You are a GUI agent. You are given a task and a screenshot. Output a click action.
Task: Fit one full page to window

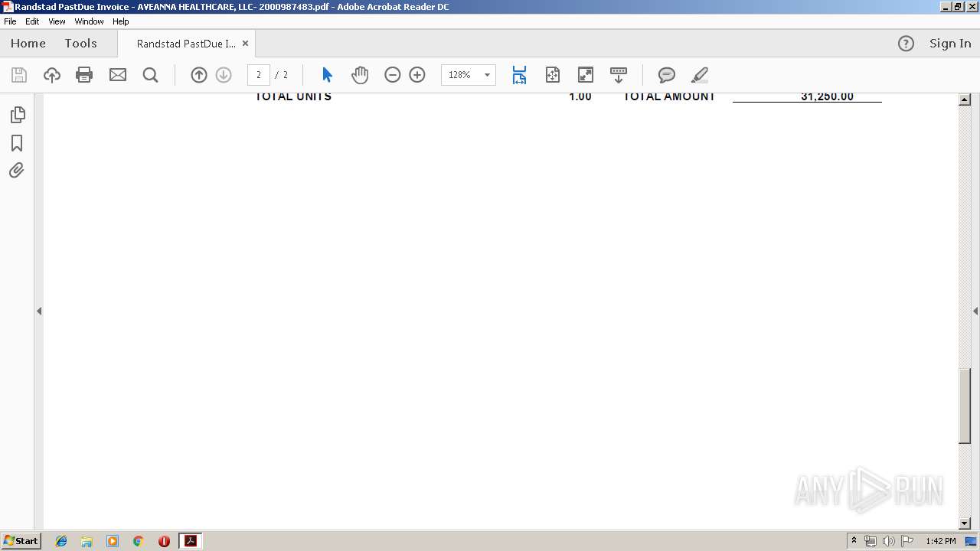click(x=553, y=75)
